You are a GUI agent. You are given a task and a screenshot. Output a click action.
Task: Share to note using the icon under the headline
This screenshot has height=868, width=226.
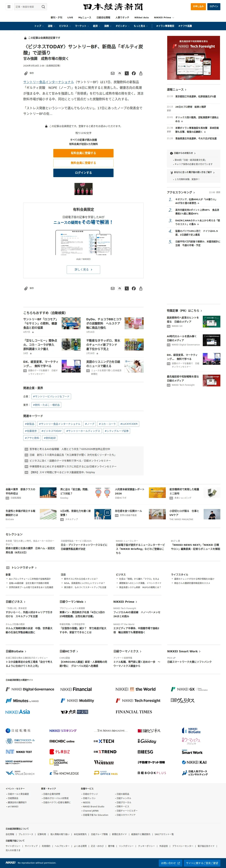120,73
